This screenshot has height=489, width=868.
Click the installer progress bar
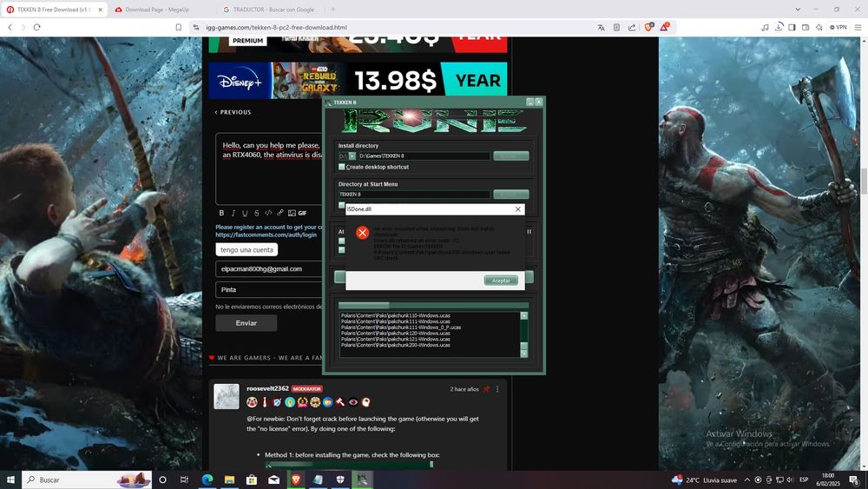tap(433, 305)
